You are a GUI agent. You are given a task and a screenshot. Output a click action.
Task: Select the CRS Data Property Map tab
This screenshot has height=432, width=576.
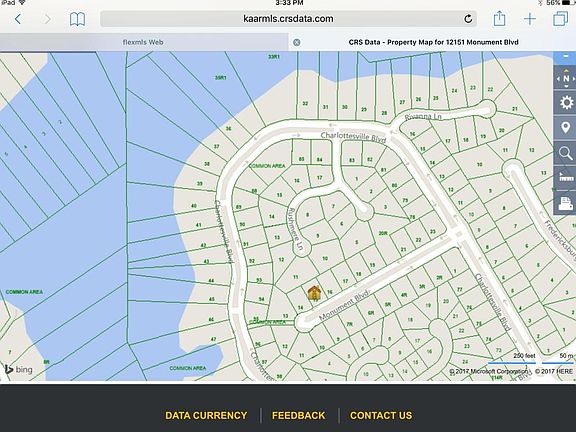tap(433, 42)
